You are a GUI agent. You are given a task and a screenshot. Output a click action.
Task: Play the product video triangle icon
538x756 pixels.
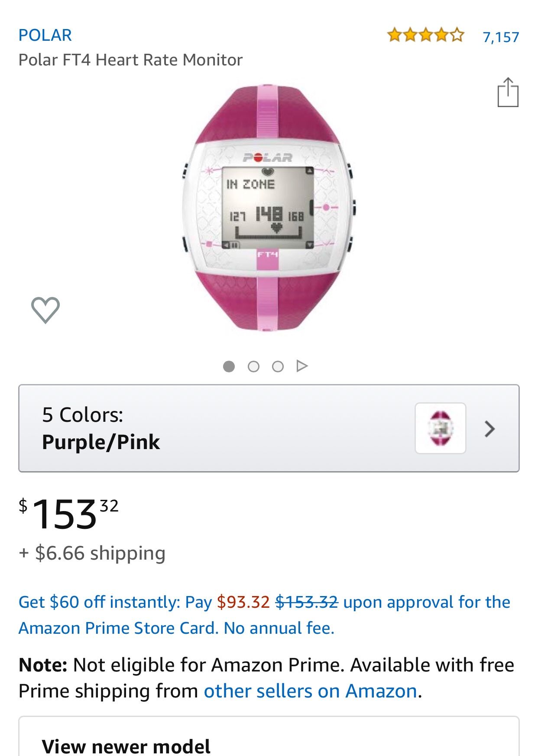click(302, 366)
